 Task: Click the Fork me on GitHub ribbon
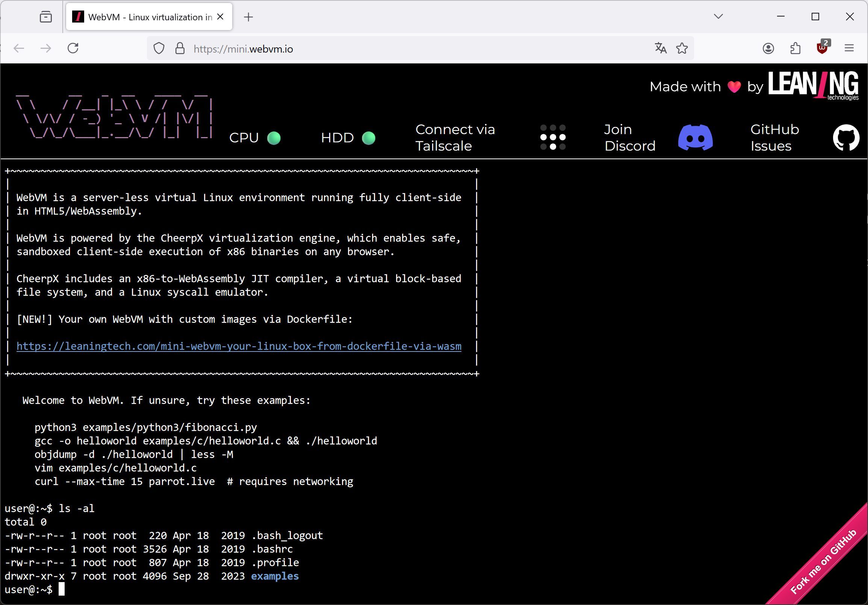[823, 561]
